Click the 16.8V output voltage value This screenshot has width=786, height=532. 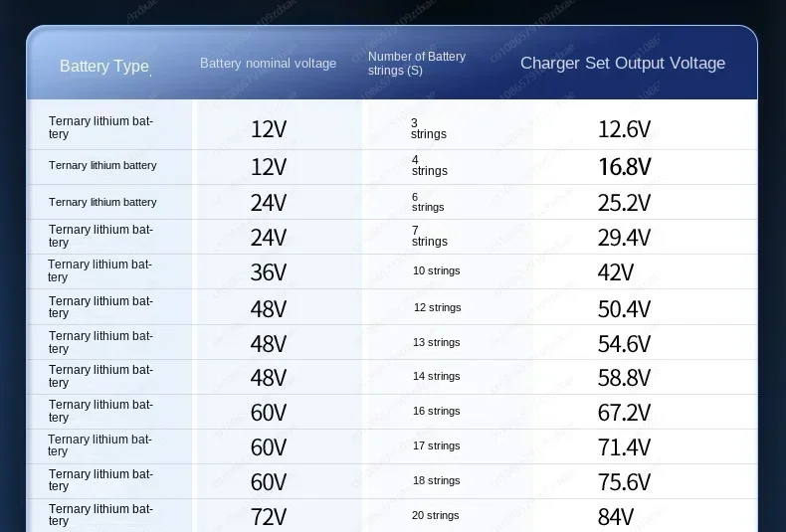(625, 167)
